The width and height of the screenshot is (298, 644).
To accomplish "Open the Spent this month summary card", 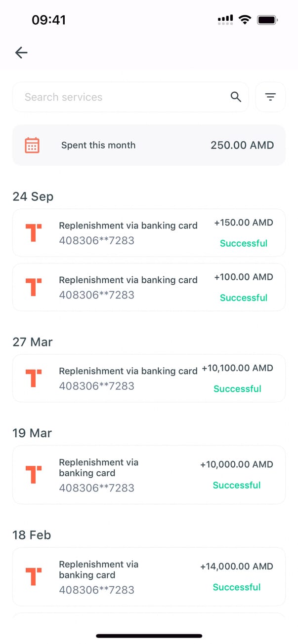I will tap(149, 145).
